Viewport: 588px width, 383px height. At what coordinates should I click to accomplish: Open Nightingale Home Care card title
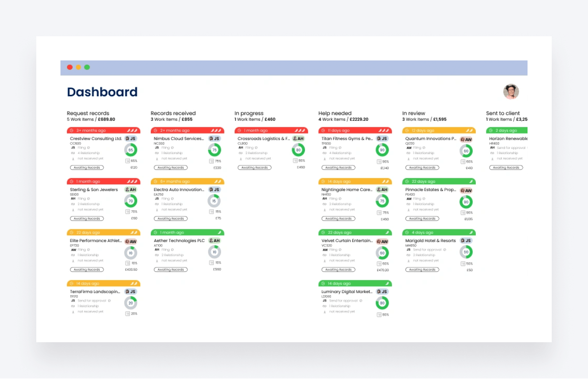pyautogui.click(x=347, y=190)
